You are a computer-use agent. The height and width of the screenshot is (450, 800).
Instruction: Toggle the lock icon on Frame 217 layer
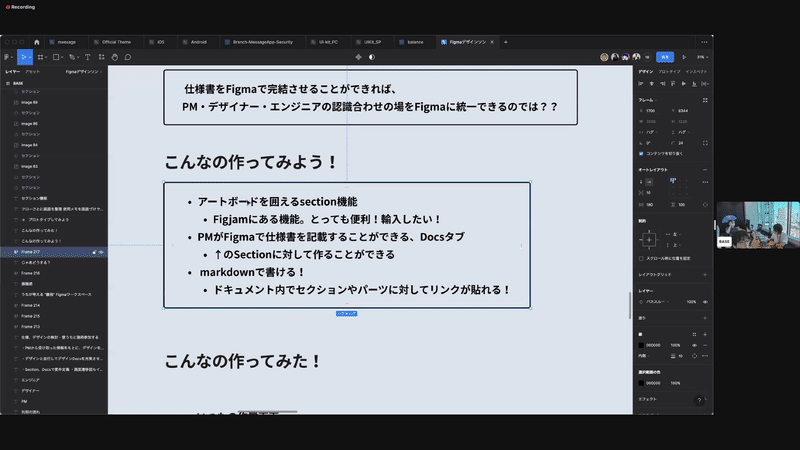[x=94, y=252]
